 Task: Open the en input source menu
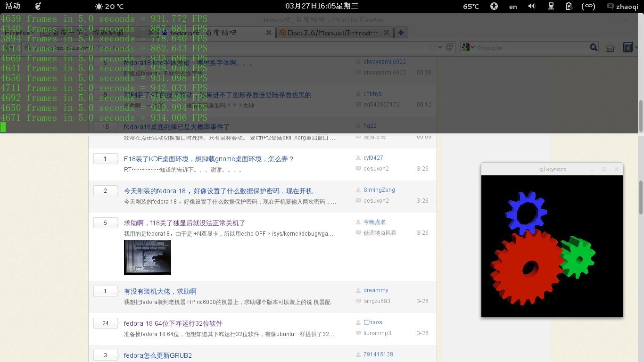coord(513,6)
